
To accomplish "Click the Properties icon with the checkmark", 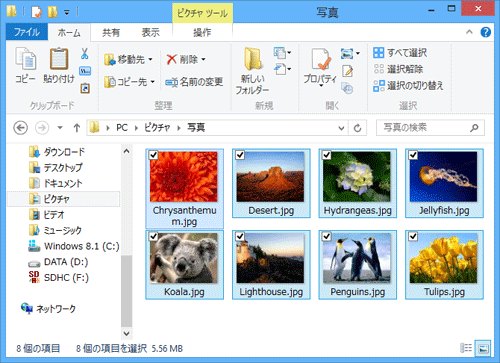I will (321, 59).
